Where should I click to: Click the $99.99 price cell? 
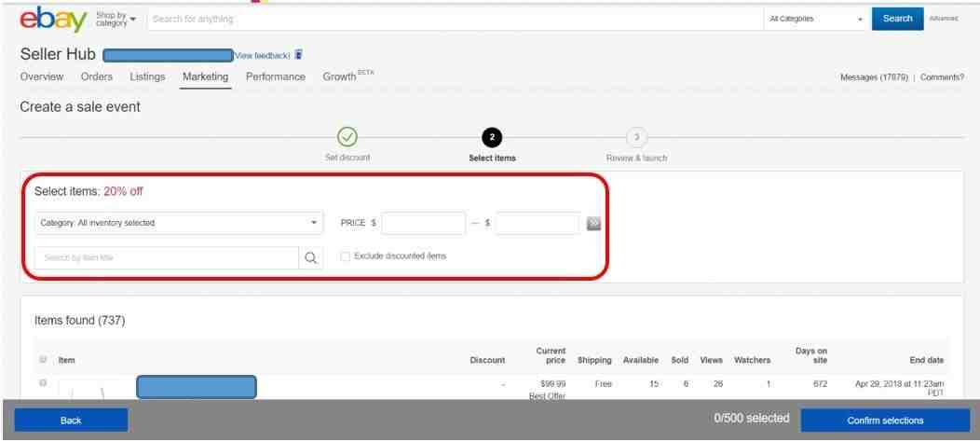553,384
